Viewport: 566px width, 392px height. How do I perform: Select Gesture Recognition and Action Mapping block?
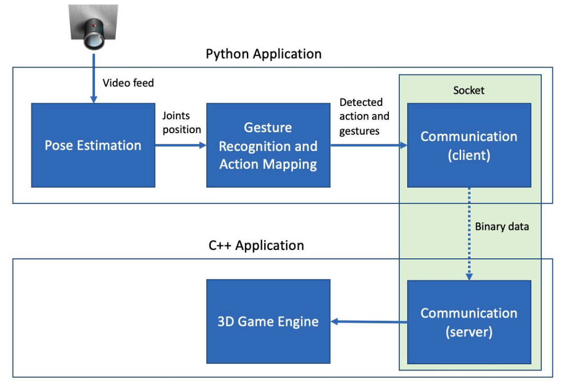[268, 145]
